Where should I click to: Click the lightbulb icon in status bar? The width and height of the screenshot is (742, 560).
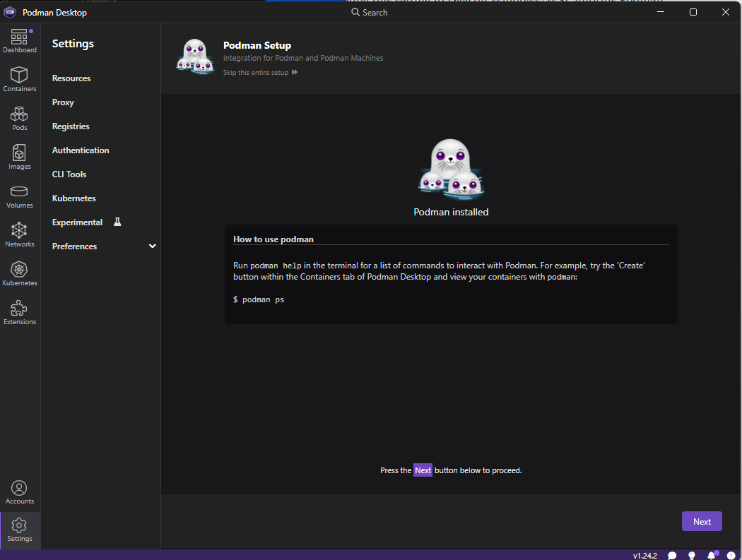point(692,555)
